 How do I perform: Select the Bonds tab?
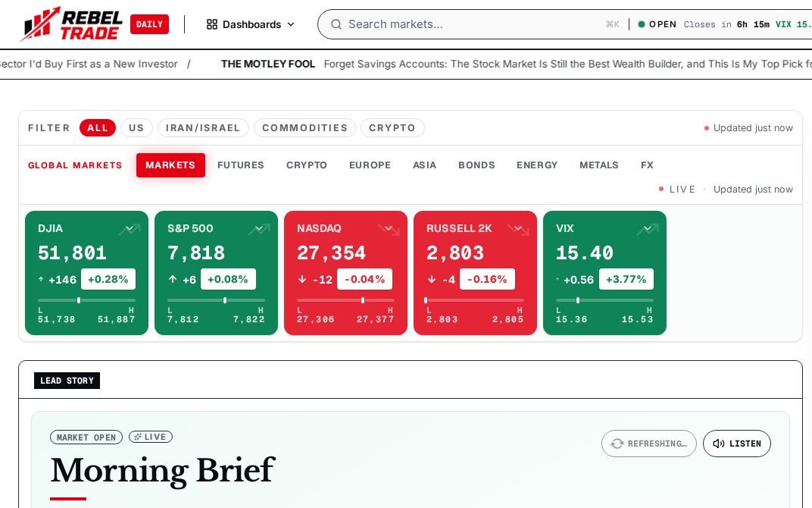(476, 165)
